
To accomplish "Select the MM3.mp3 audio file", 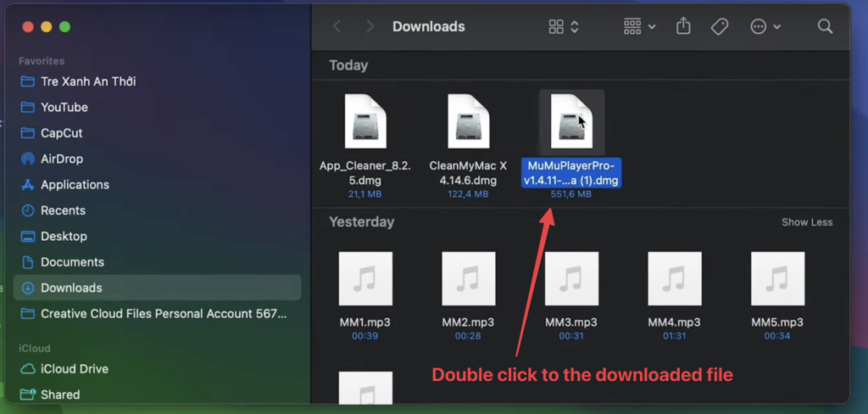I will point(571,279).
